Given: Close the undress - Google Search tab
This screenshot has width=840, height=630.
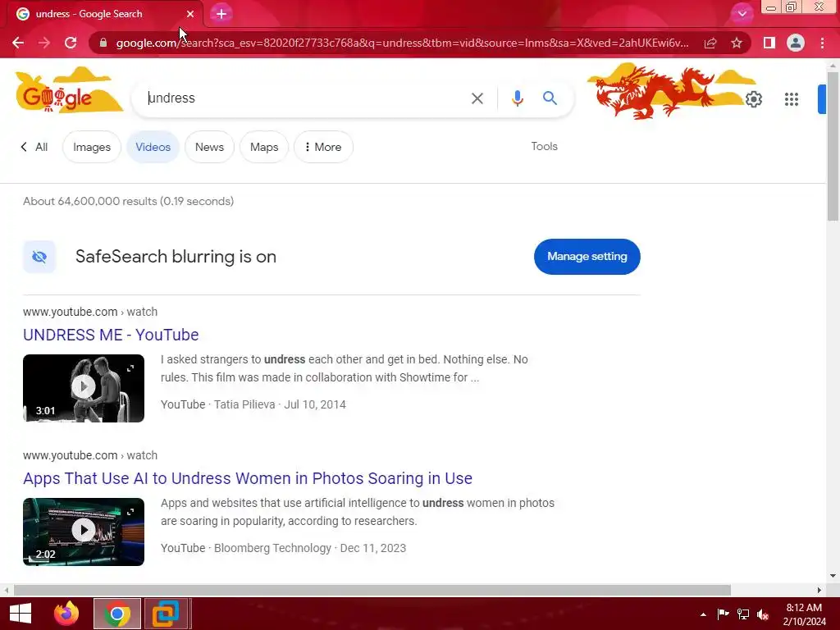Looking at the screenshot, I should 190,14.
